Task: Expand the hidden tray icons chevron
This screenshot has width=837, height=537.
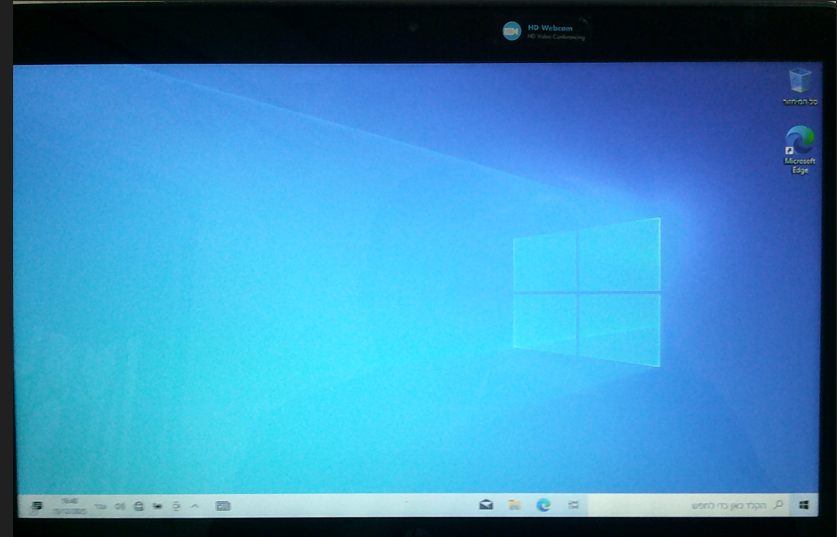Action: pyautogui.click(x=194, y=506)
